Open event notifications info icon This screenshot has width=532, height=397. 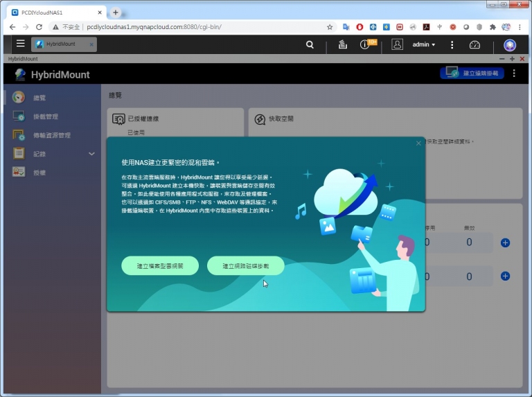point(364,44)
